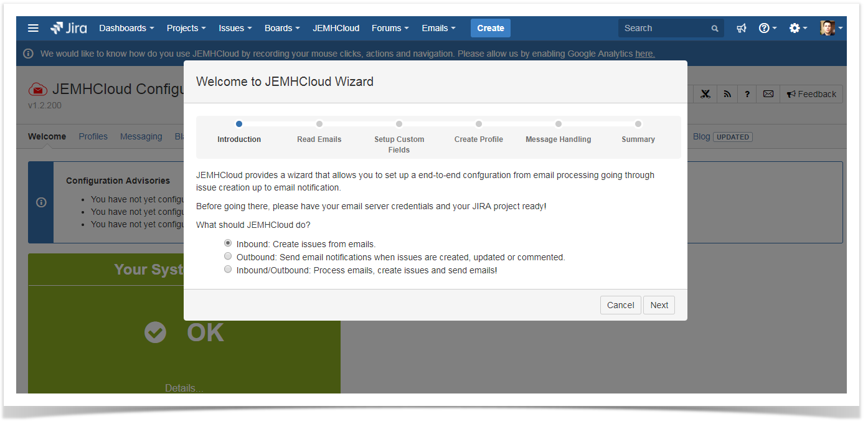Open the hamburger sidebar menu
This screenshot has width=868, height=424.
pos(34,28)
